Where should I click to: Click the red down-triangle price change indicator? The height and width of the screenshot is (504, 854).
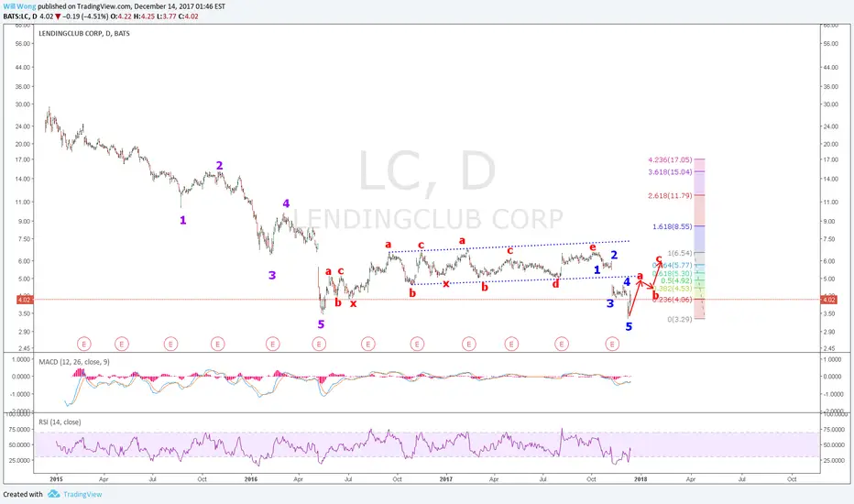(x=58, y=16)
